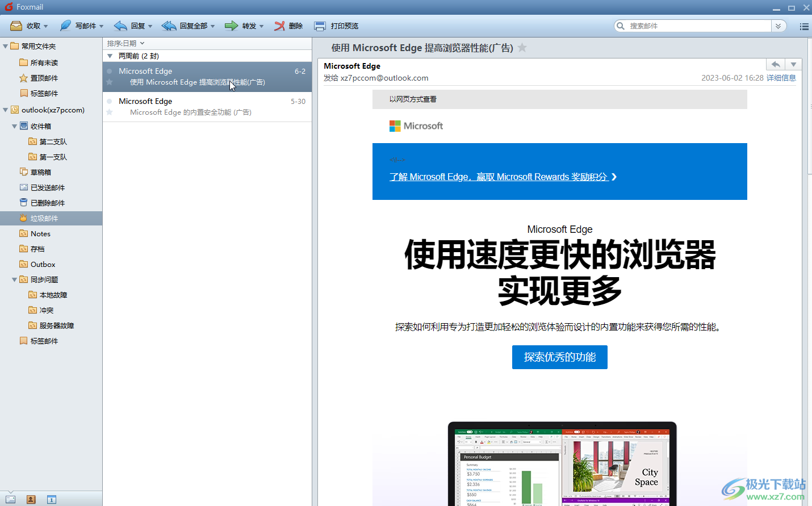Click the 已删除邮件 trash icon
Screen dimensions: 812x506
[24, 202]
